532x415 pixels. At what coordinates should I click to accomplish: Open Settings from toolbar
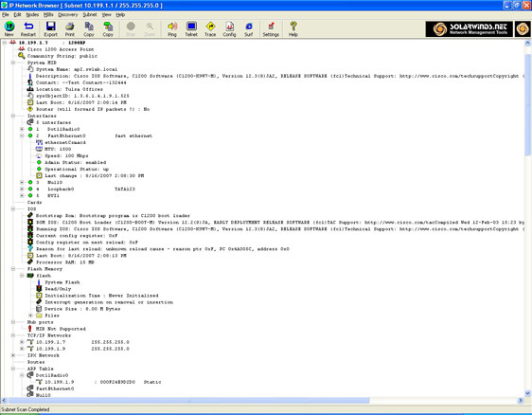[x=271, y=28]
